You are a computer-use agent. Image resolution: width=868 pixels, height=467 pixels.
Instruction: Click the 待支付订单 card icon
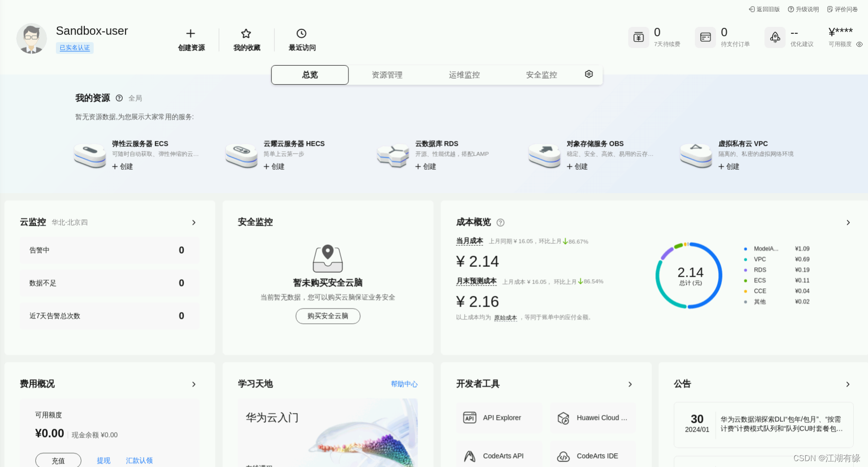tap(706, 37)
